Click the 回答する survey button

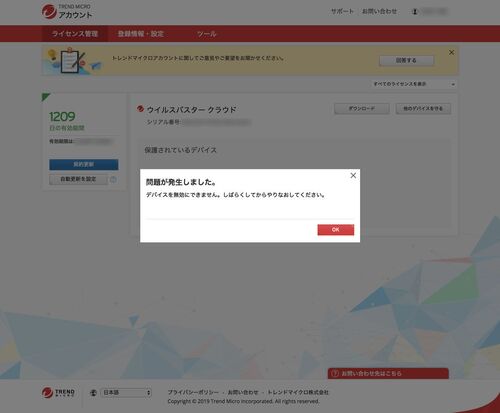[x=406, y=60]
